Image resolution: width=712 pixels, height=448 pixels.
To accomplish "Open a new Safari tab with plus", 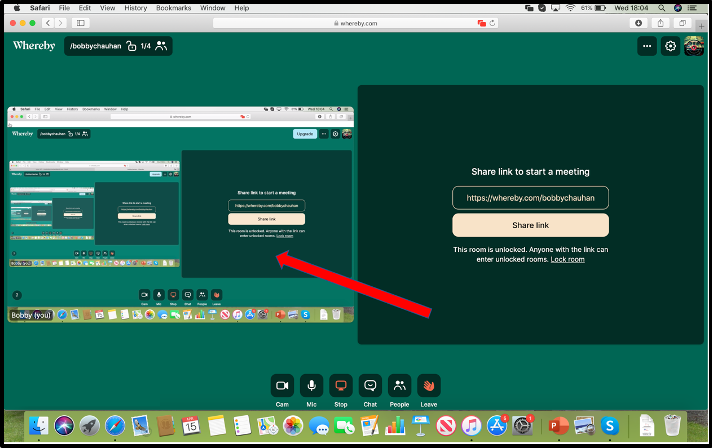I will pos(702,26).
